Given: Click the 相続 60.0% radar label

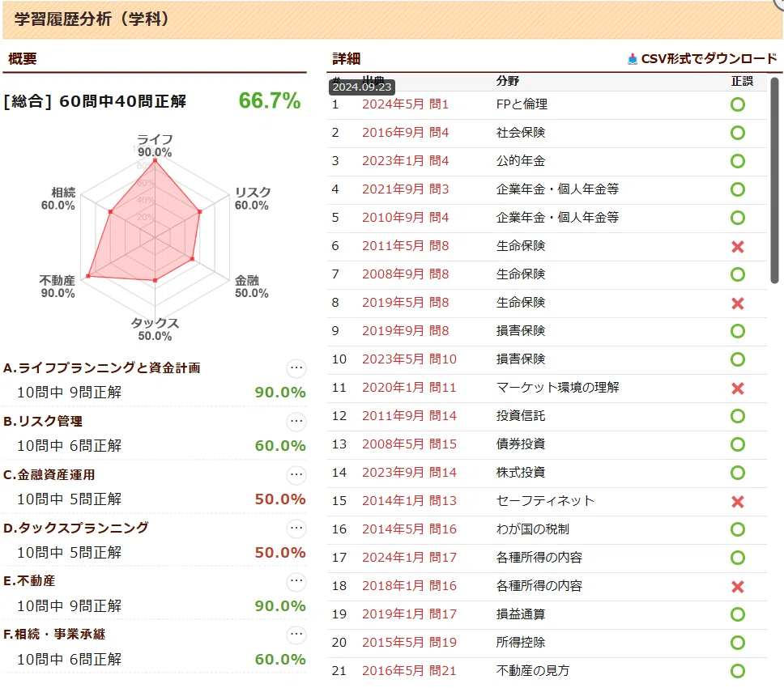Looking at the screenshot, I should coord(58,199).
